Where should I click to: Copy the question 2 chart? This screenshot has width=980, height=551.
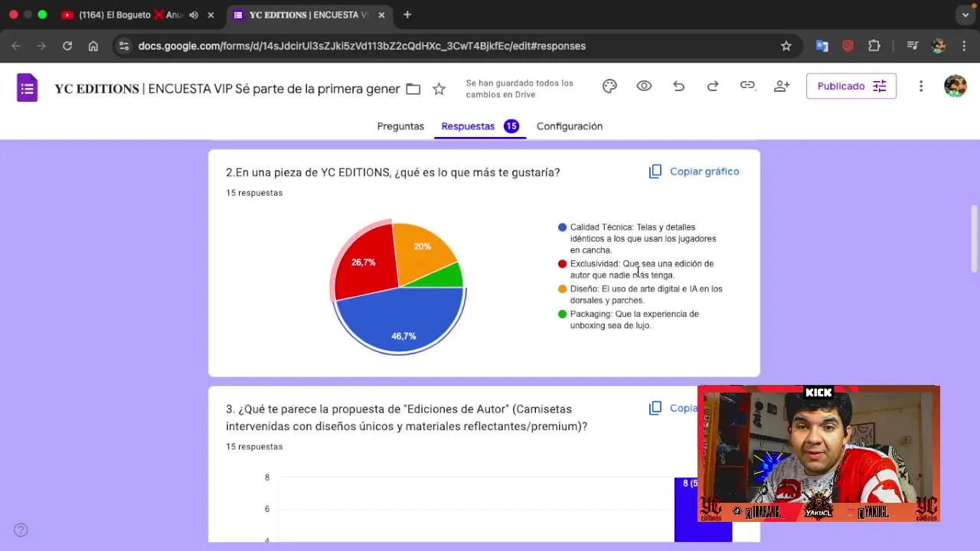tap(694, 171)
